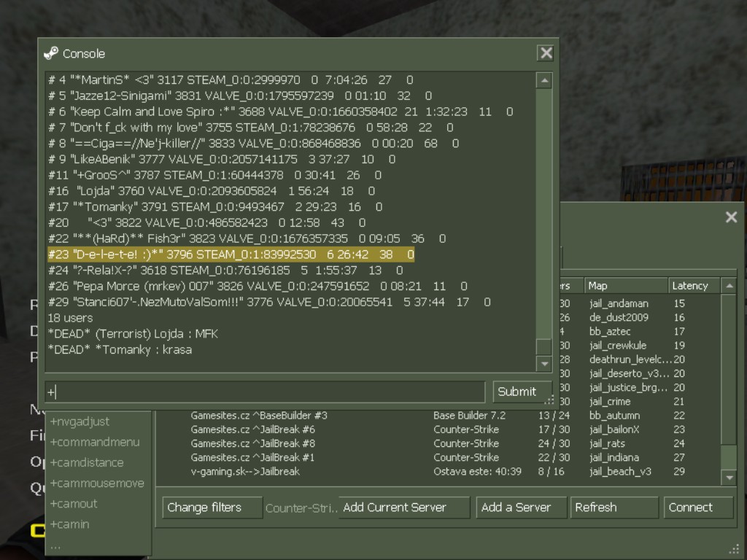747x560 pixels.
Task: Click the server list scroll up arrow
Action: tap(729, 286)
